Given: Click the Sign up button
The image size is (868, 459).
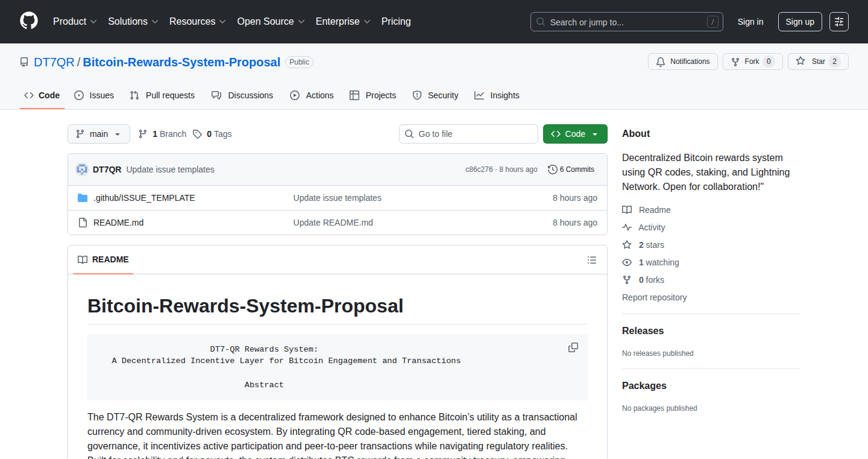Looking at the screenshot, I should click(x=800, y=22).
